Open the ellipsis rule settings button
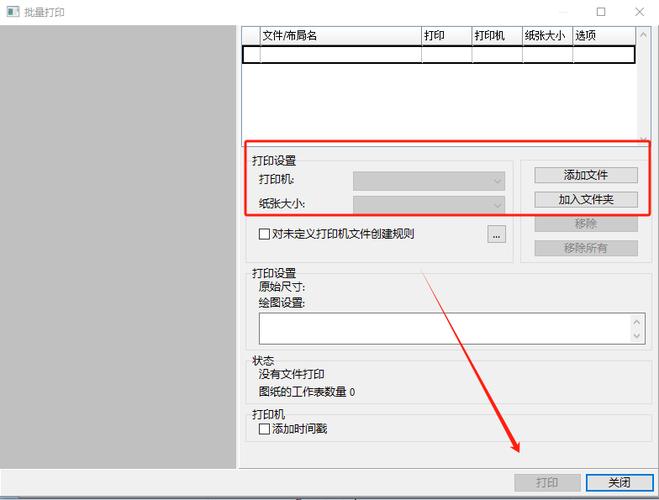The height and width of the screenshot is (500, 659). coord(496,234)
